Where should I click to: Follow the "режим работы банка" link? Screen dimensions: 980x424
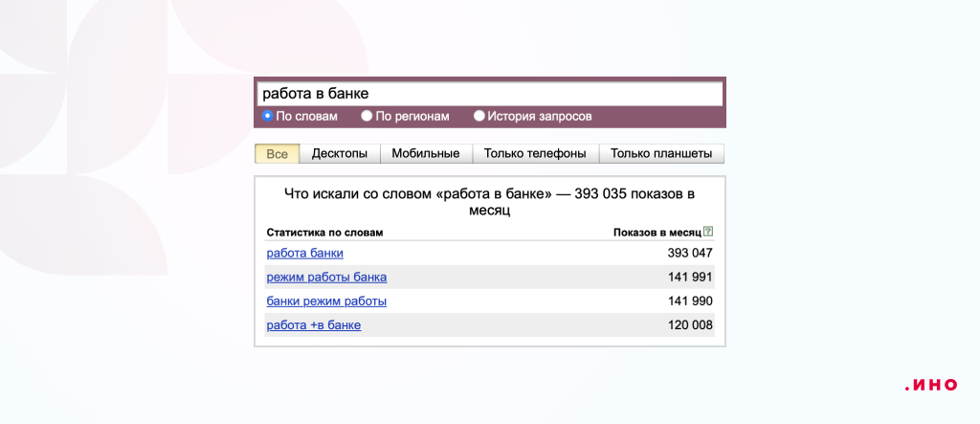pos(326,278)
